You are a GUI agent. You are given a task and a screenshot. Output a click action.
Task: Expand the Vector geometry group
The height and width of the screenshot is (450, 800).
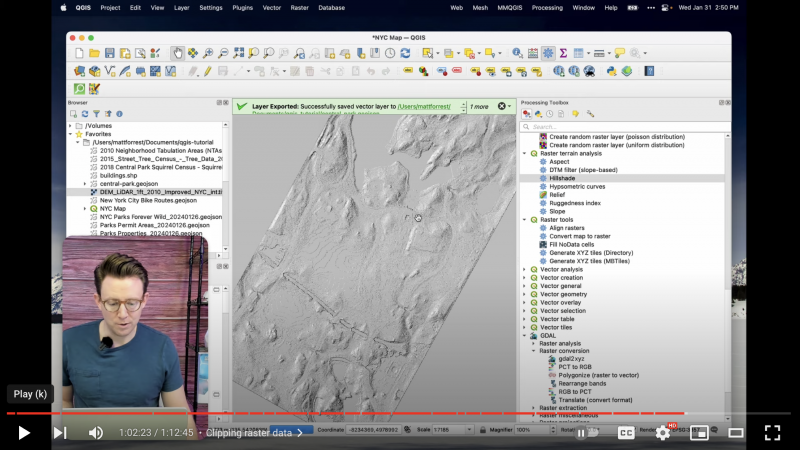pyautogui.click(x=524, y=294)
